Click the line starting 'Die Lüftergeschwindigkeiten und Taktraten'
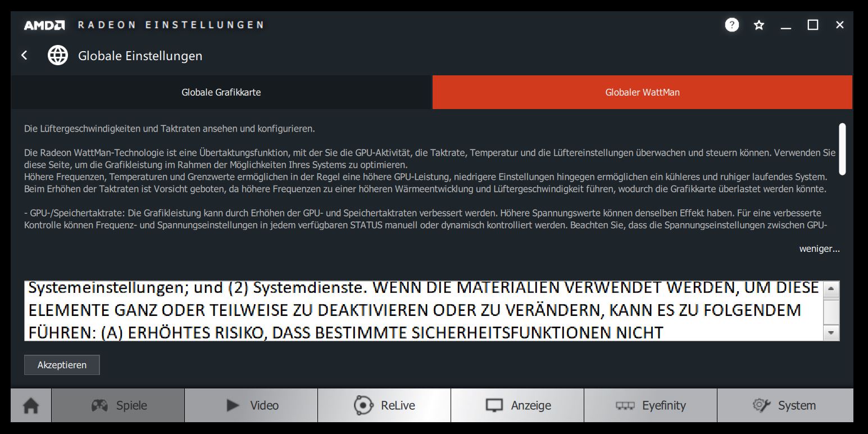Image resolution: width=868 pixels, height=434 pixels. (170, 129)
